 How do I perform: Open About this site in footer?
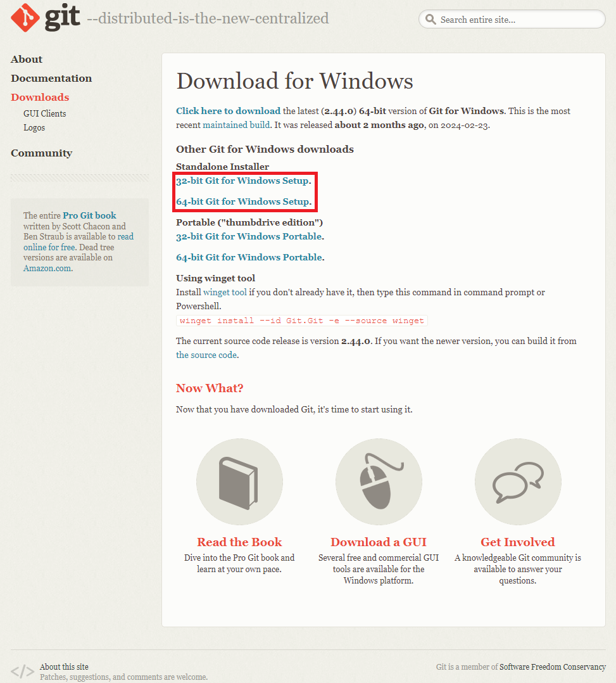[x=64, y=667]
